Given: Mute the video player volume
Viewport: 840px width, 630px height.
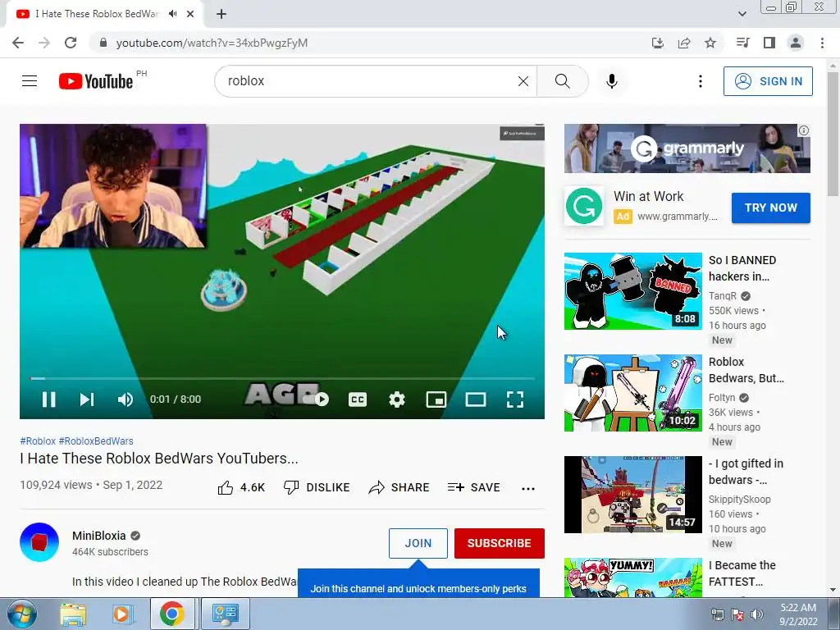Looking at the screenshot, I should click(x=126, y=399).
